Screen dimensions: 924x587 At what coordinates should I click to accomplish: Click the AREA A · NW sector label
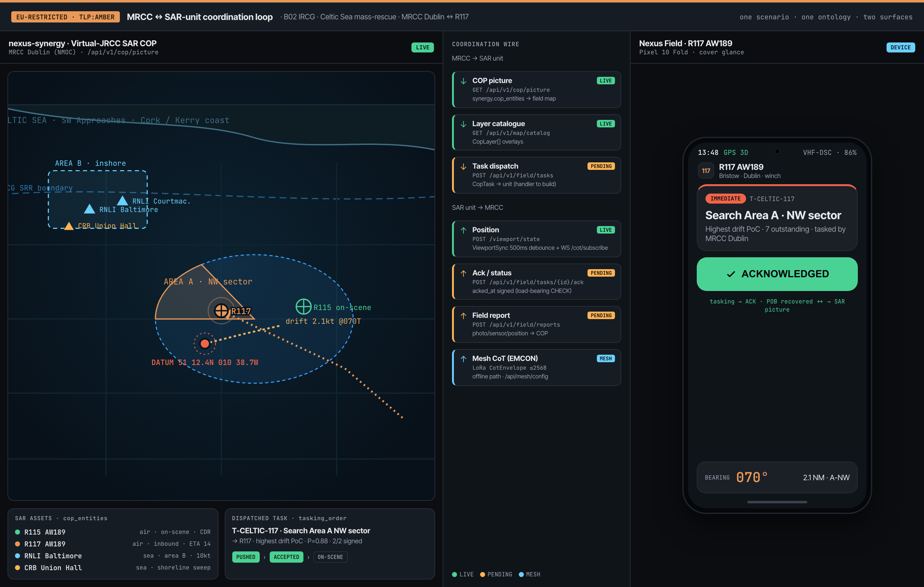pos(208,281)
